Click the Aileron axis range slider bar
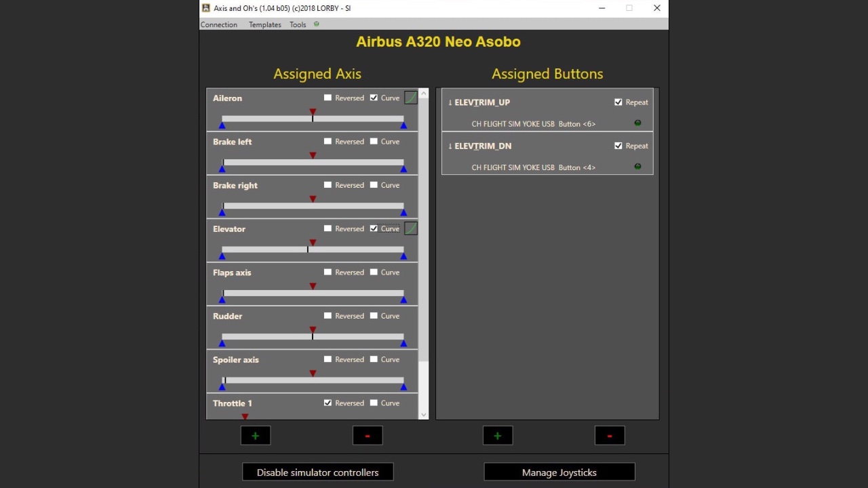 pos(313,119)
